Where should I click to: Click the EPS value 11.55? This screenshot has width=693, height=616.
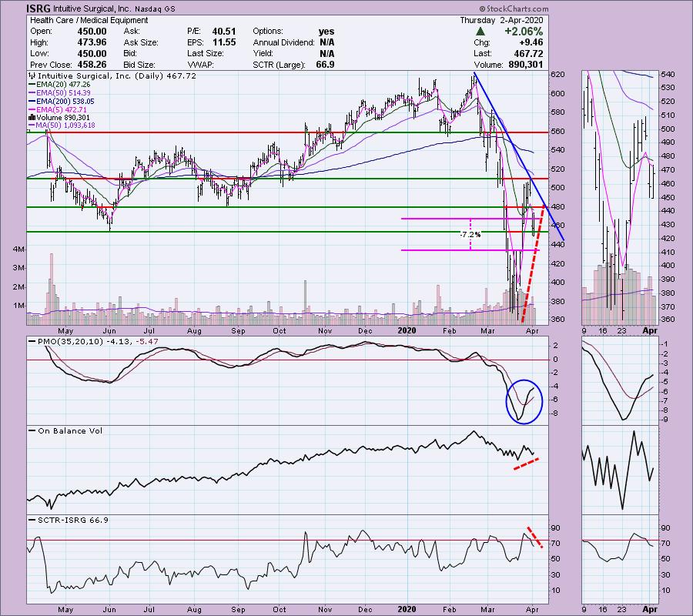coord(224,42)
